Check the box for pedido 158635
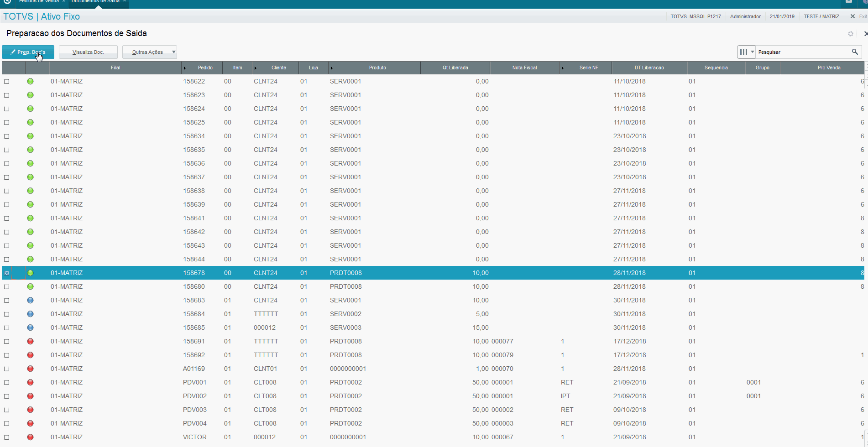The image size is (868, 447). 6,150
